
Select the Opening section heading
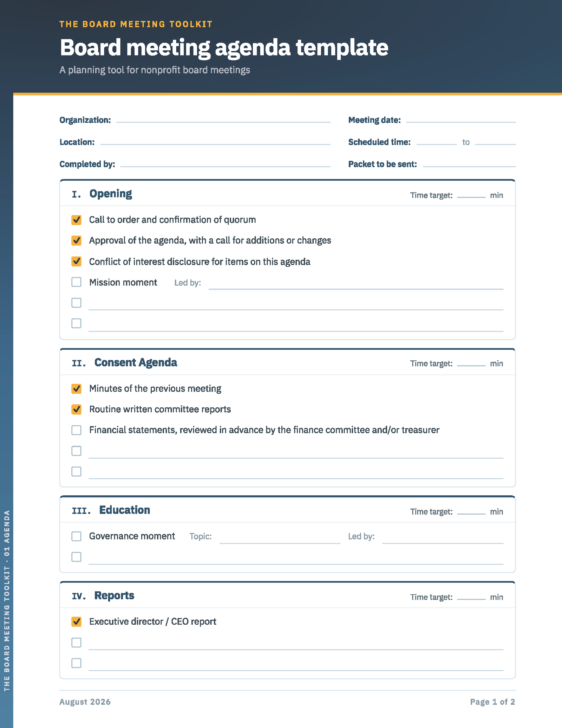[111, 194]
